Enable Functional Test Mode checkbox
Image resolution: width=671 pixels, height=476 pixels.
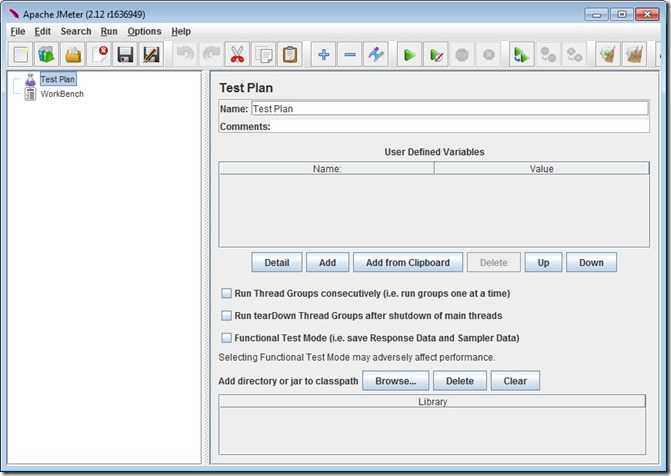click(x=226, y=338)
